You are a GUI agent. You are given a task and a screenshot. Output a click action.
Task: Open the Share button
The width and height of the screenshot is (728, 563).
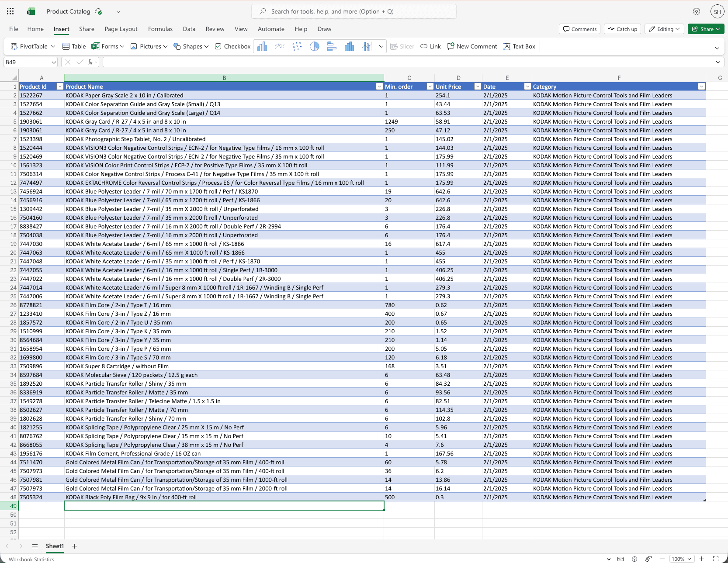pyautogui.click(x=705, y=29)
